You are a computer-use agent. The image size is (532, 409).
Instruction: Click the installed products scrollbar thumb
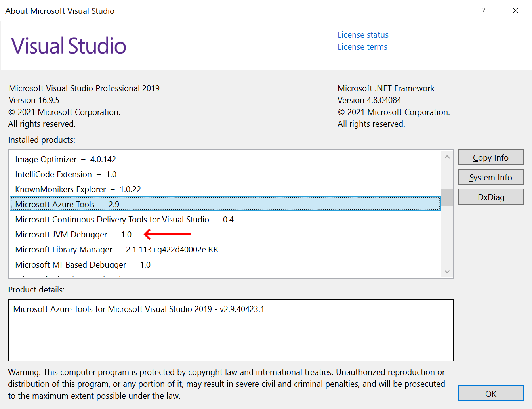click(447, 197)
